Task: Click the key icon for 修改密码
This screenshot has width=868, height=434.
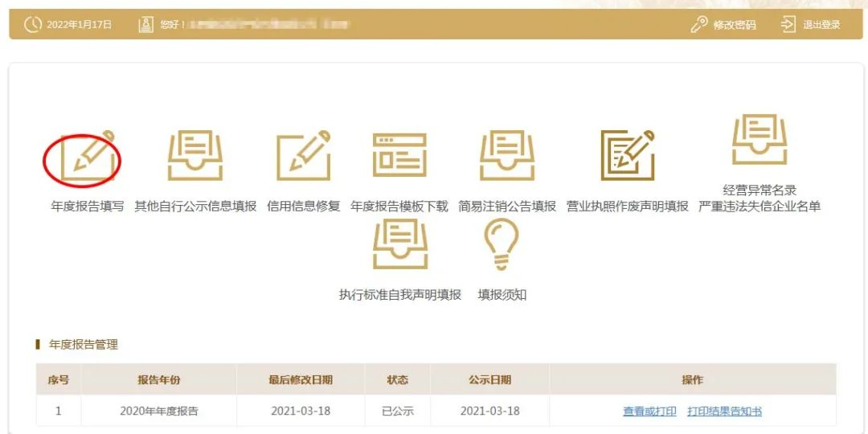Action: tap(699, 25)
